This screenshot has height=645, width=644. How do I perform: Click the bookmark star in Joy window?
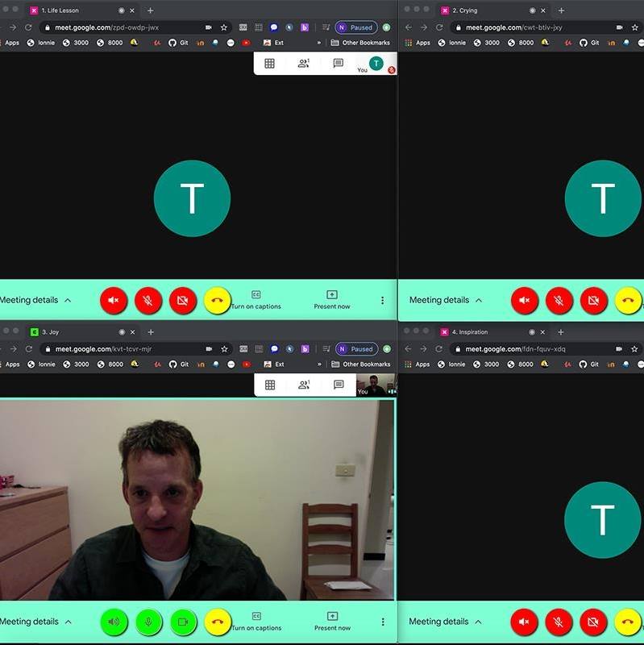coord(224,349)
